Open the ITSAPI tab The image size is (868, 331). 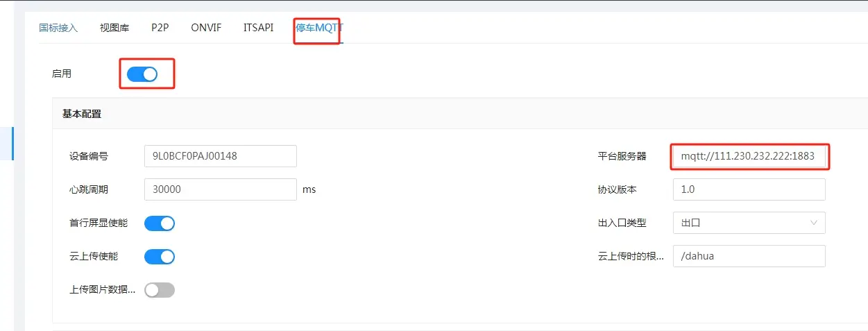click(x=258, y=28)
